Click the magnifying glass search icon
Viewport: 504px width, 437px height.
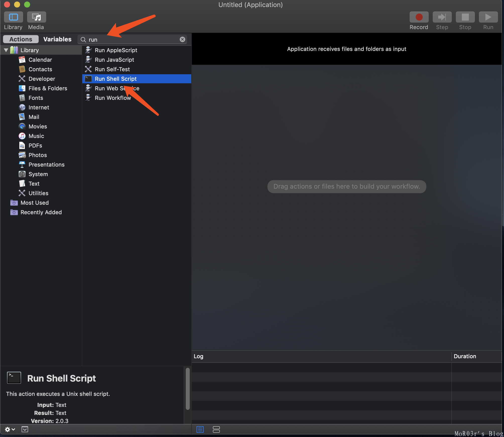tap(83, 40)
